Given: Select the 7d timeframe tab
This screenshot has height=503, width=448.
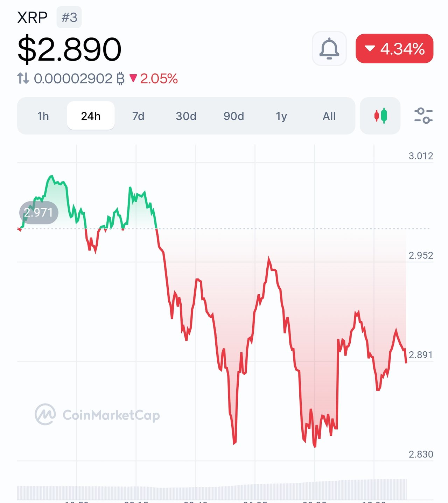Looking at the screenshot, I should (x=138, y=116).
